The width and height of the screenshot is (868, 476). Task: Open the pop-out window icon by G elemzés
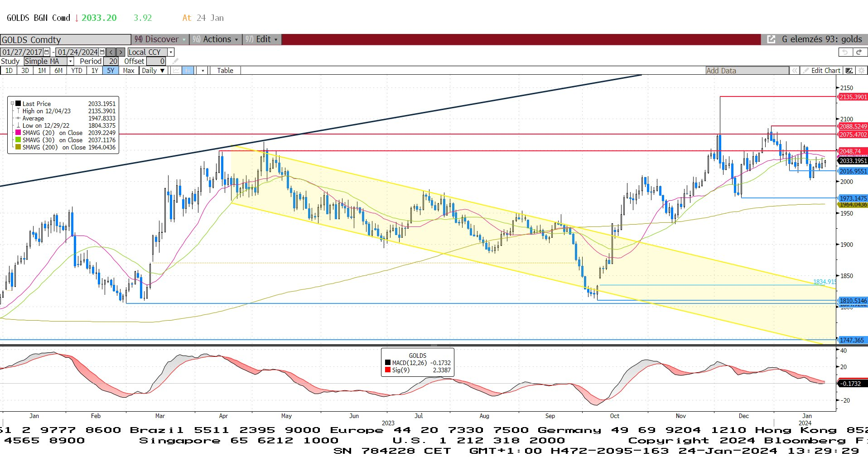tap(771, 39)
